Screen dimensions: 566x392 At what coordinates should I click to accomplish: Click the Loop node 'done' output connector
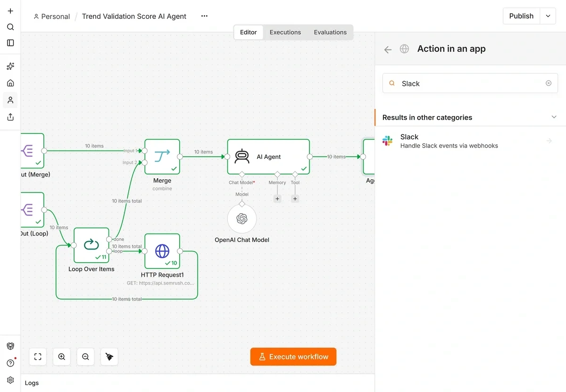pyautogui.click(x=109, y=239)
